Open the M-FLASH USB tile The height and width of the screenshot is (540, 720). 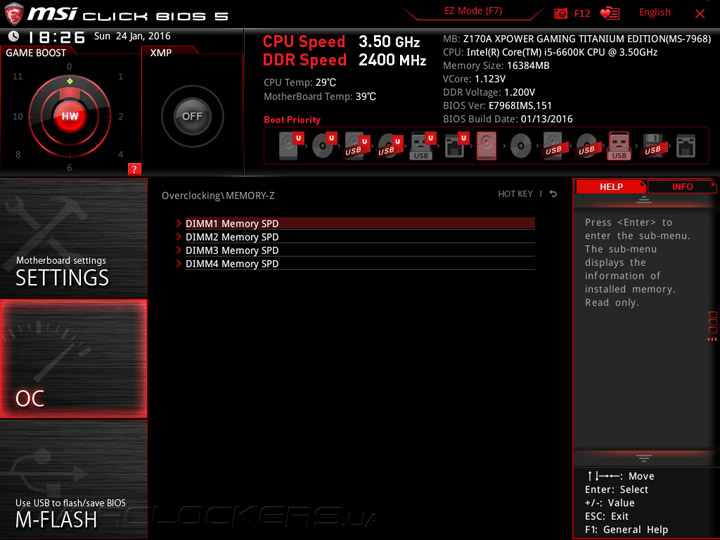coord(73,480)
